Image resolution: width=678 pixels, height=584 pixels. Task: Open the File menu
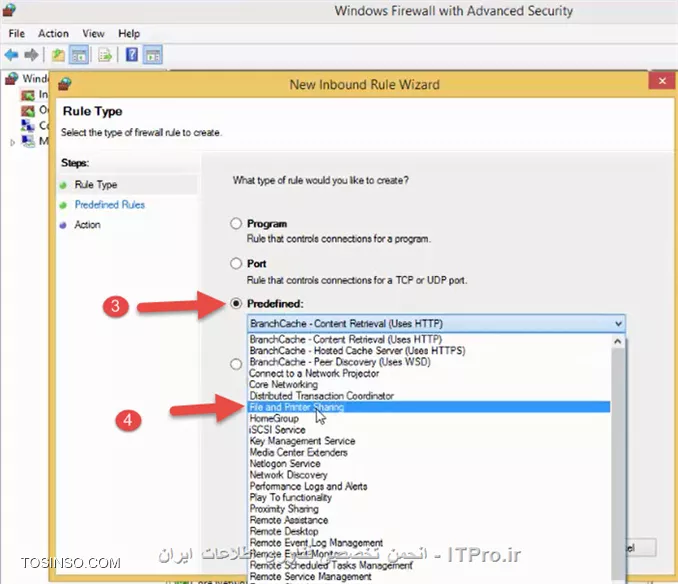16,33
